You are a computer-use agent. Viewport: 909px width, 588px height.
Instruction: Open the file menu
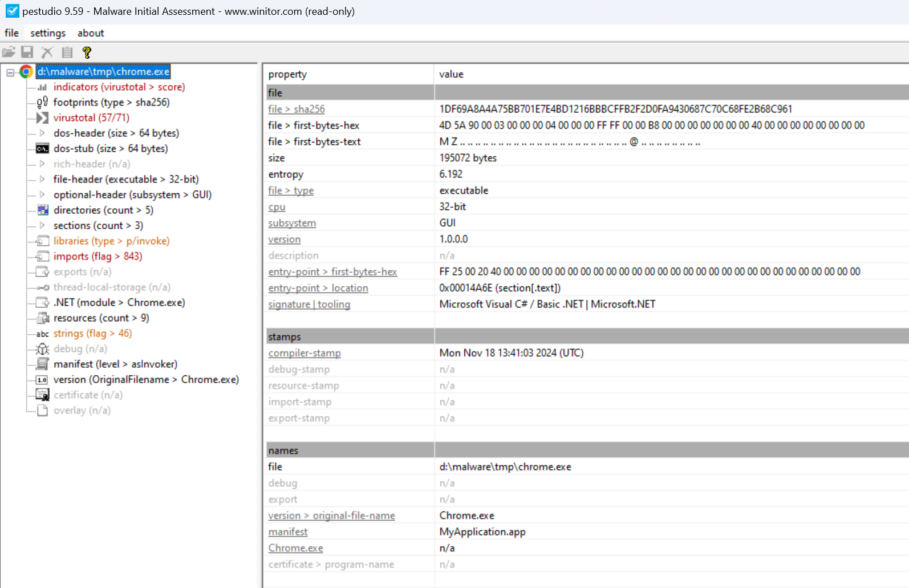[x=11, y=33]
